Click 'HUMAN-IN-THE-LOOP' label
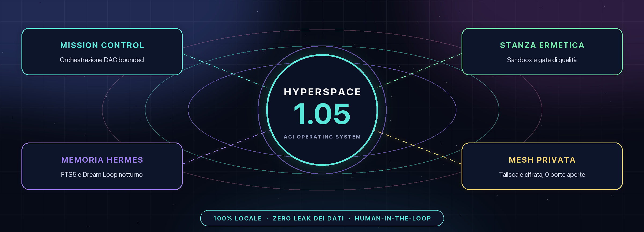This screenshot has width=644, height=232. click(393, 218)
